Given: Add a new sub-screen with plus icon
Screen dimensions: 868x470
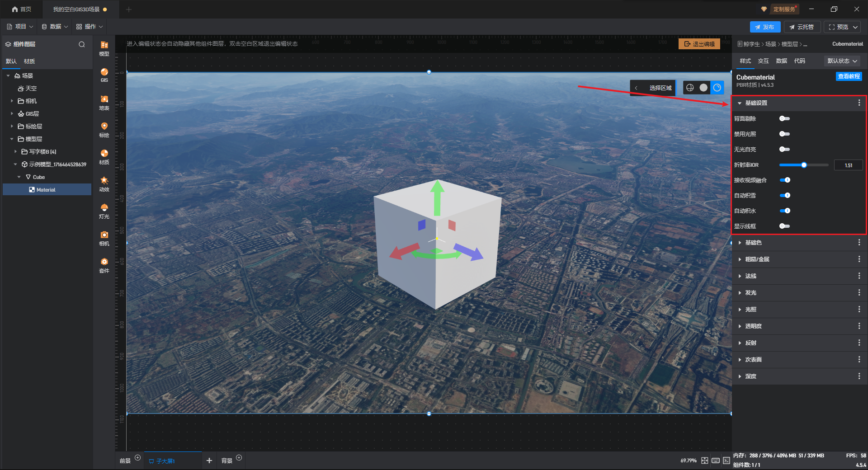Looking at the screenshot, I should point(209,461).
